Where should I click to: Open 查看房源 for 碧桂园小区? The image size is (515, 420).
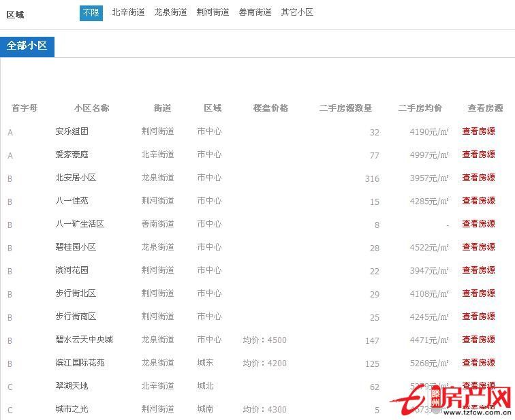(478, 247)
